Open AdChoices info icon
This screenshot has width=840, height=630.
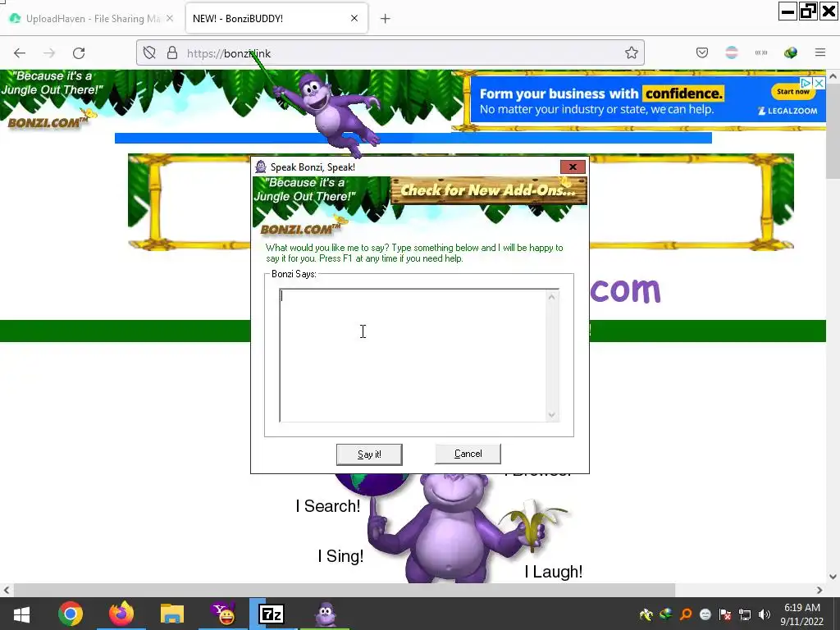807,83
